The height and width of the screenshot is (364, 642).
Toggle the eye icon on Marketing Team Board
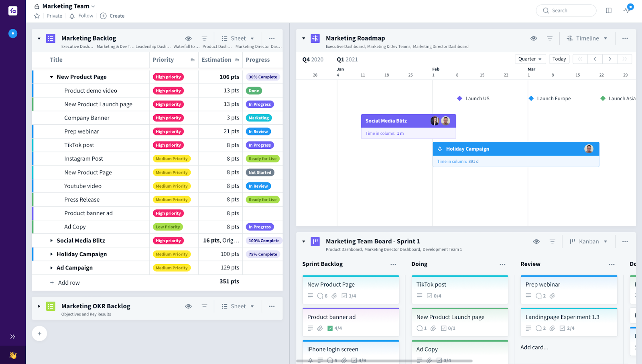[536, 241]
